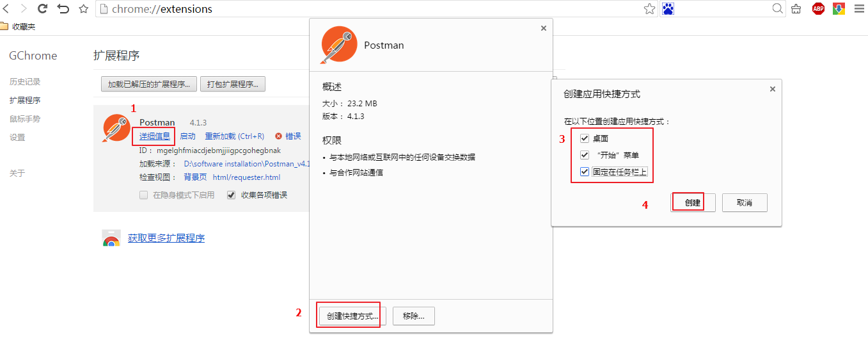Click 创建快捷方式... button
Screen dimensions: 868x340
[x=352, y=316]
